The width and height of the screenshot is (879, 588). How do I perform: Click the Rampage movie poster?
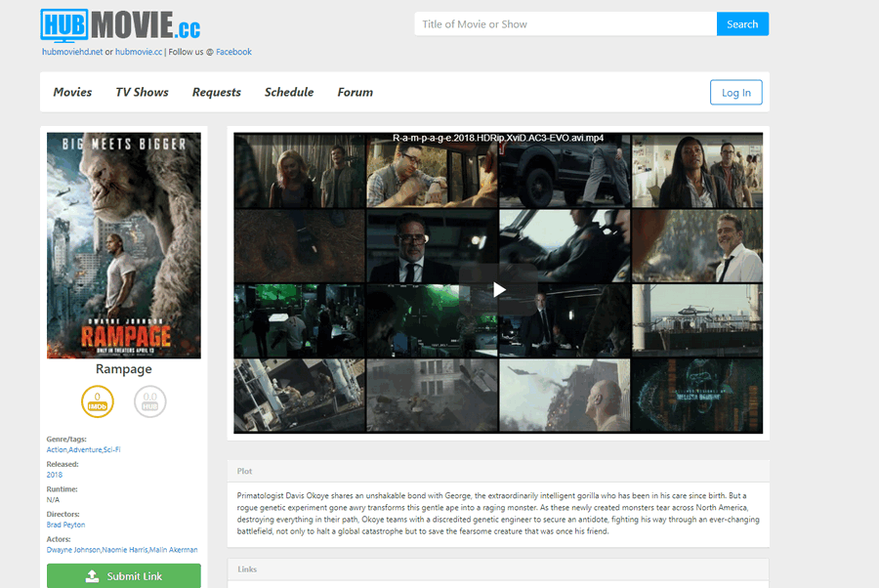pos(124,245)
